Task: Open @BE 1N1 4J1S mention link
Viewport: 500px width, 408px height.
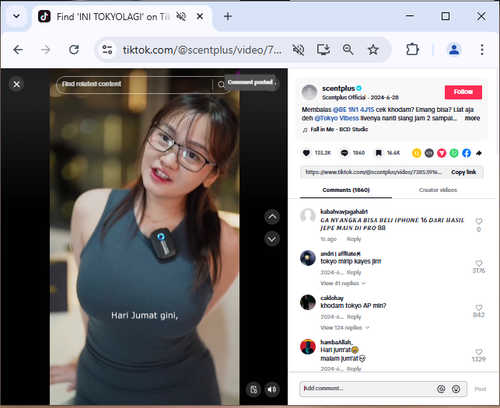Action: 353,110
